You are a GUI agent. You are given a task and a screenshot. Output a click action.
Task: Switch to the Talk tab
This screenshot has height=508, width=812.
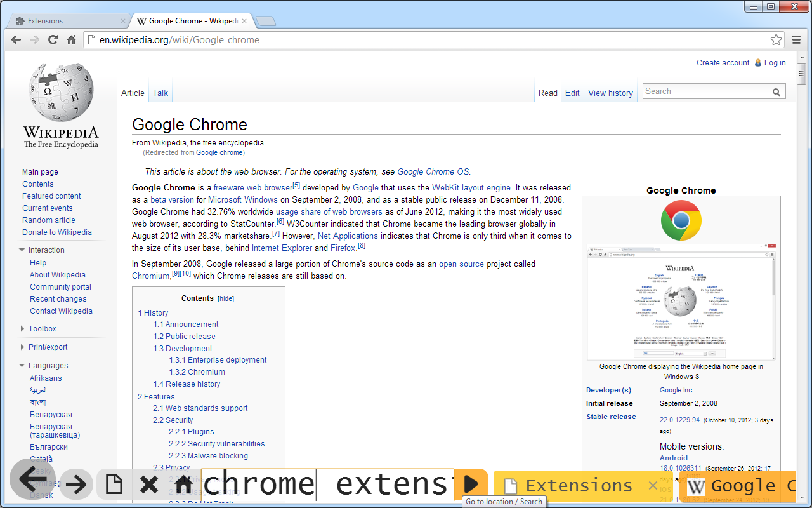160,93
